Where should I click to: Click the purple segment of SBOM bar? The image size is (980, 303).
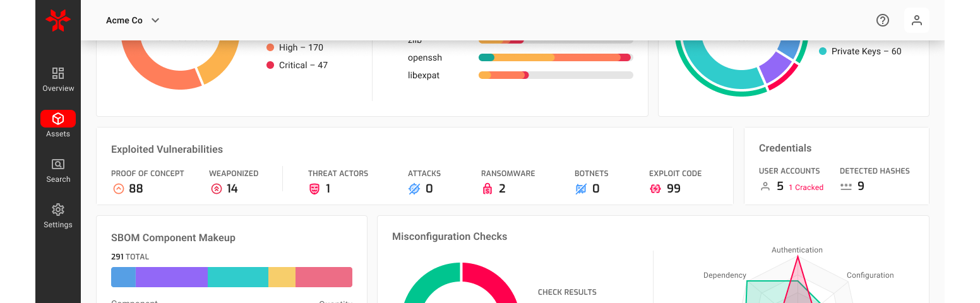(x=172, y=277)
